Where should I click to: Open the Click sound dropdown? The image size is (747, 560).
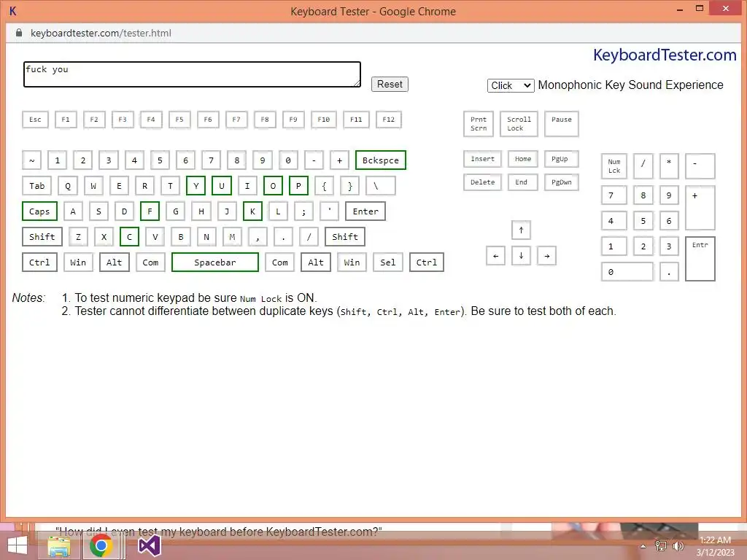tap(510, 85)
